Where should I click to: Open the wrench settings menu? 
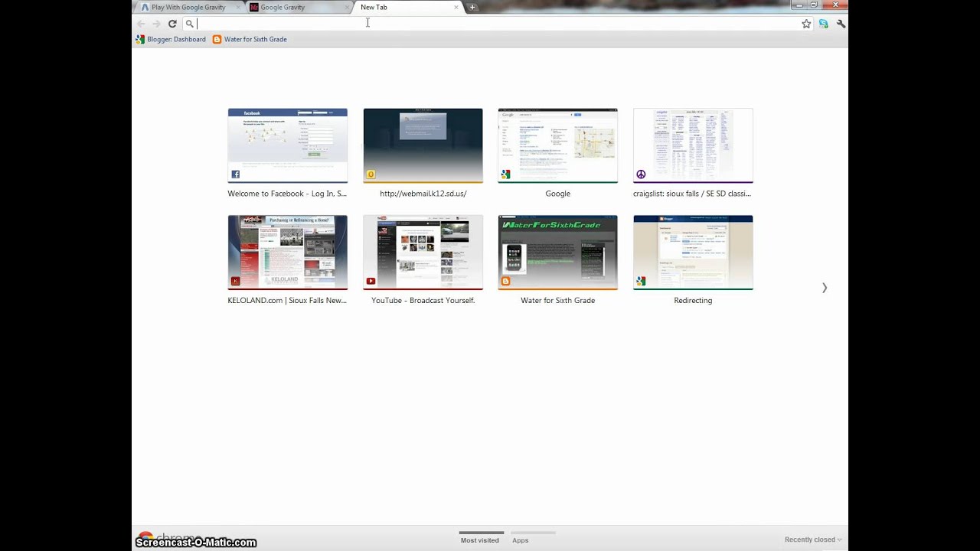(841, 24)
